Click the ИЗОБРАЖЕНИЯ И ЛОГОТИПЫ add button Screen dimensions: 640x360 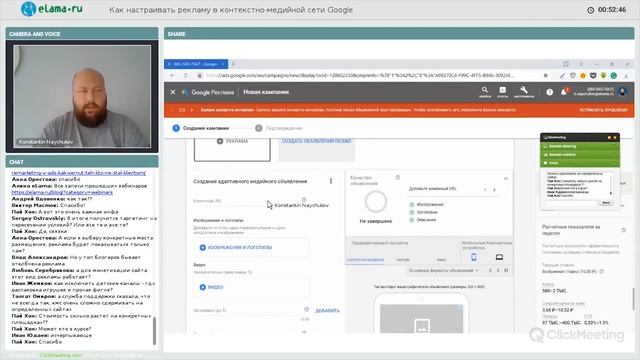pos(236,247)
